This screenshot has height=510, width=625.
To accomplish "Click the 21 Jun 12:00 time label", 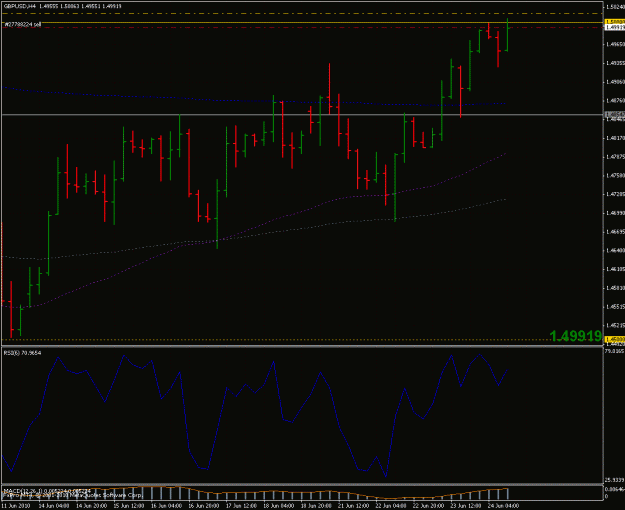I will pyautogui.click(x=353, y=506).
